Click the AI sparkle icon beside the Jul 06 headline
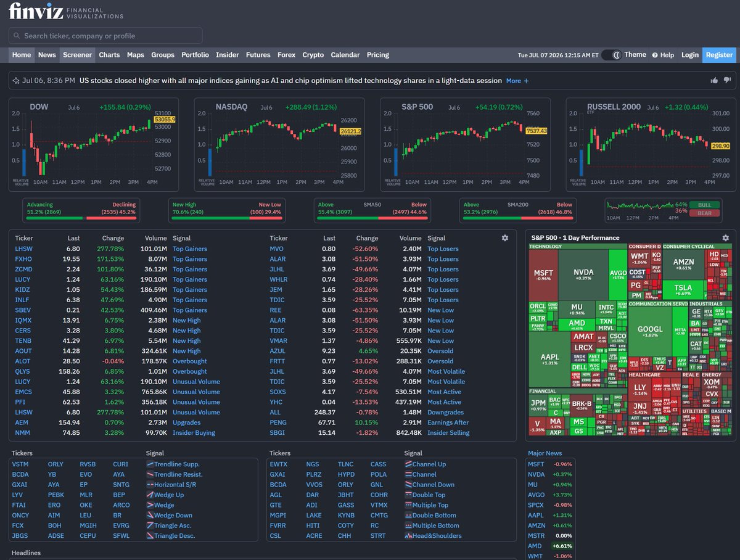 [x=16, y=81]
